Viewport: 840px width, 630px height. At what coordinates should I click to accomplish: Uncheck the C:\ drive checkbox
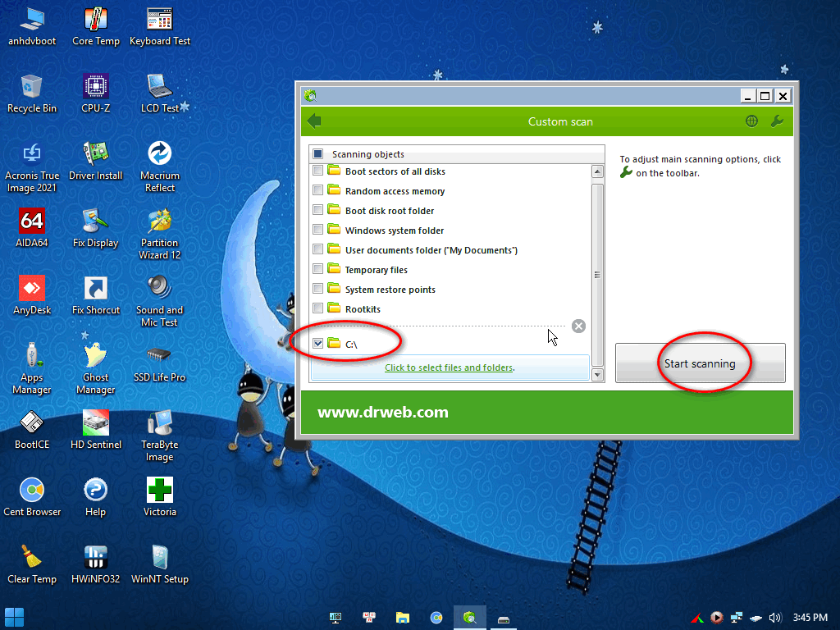(x=317, y=344)
